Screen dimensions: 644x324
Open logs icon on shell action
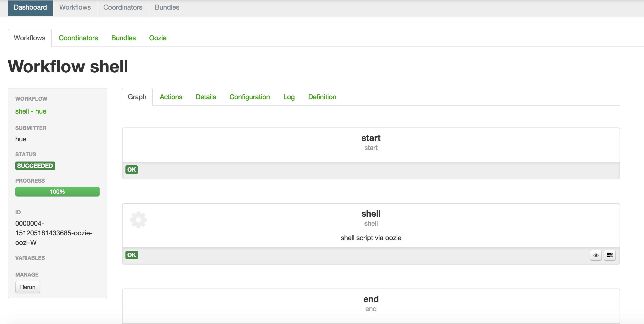[610, 255]
